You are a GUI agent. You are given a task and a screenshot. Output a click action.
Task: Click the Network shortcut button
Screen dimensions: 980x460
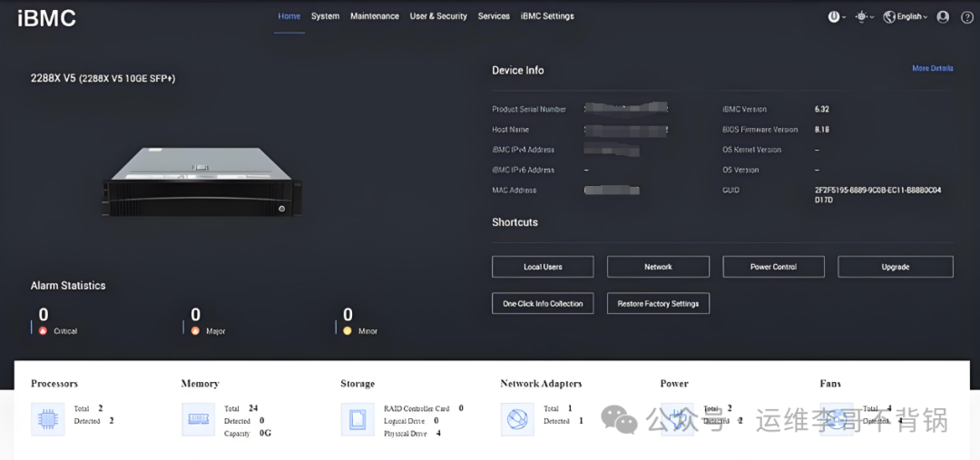(658, 267)
